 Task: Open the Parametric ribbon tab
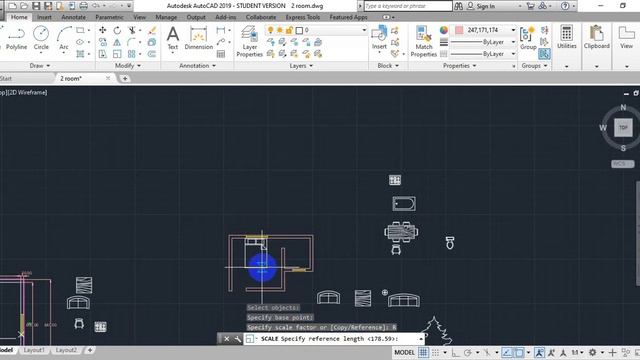(x=109, y=17)
